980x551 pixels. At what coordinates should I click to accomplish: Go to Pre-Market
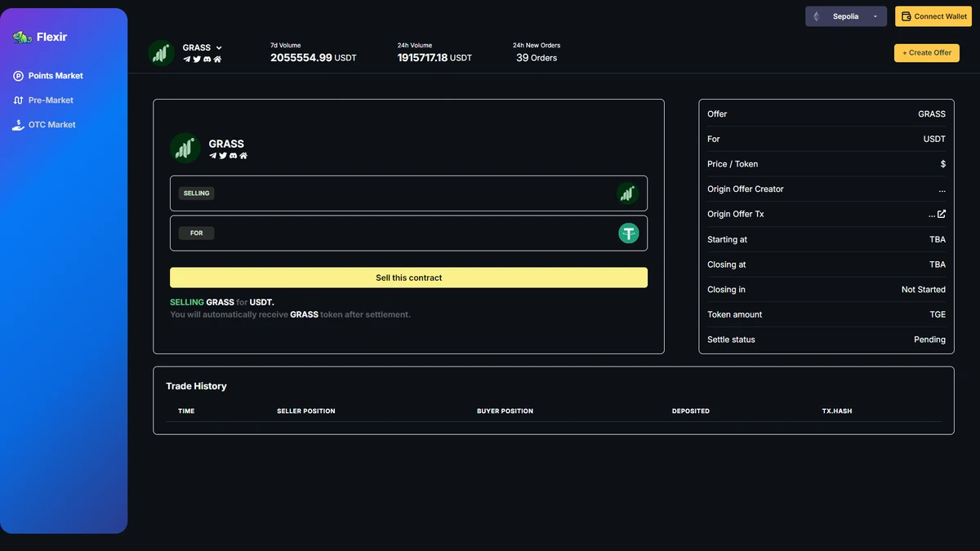pos(51,100)
